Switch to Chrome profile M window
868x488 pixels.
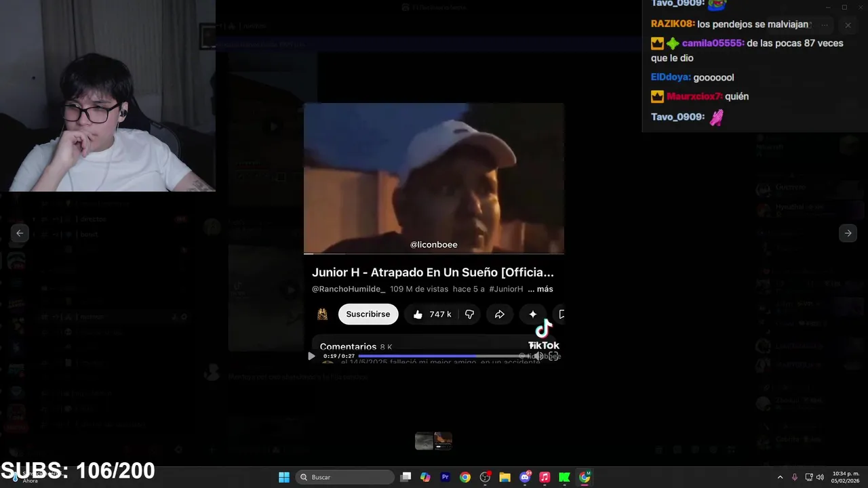pos(585,477)
